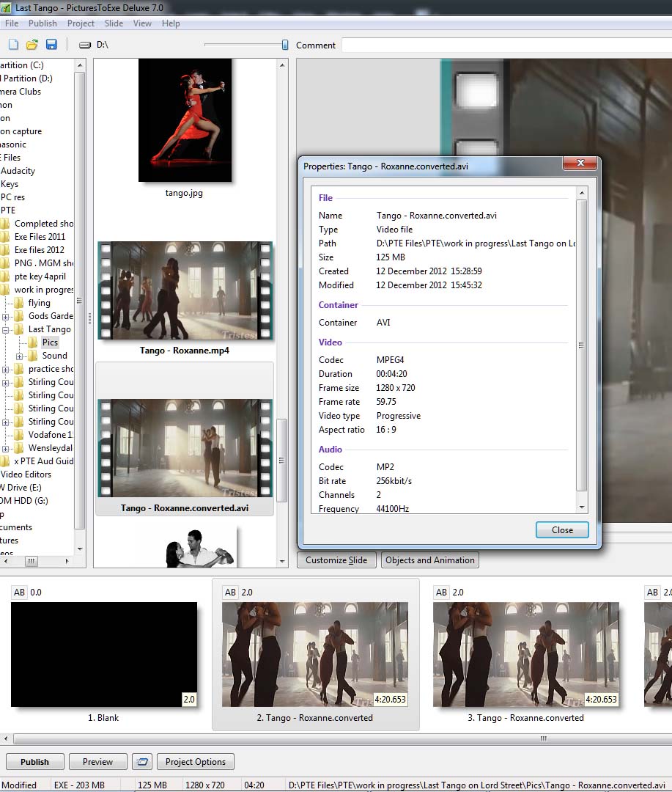Expand the Gods Garden folder node

click(6, 317)
